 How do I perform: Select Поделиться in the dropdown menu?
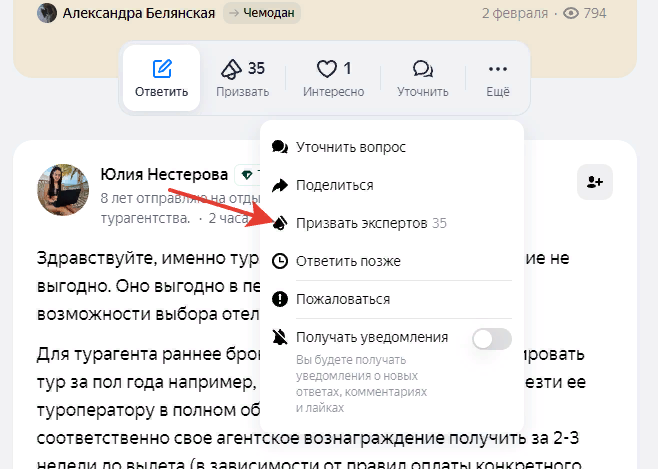coord(392,185)
